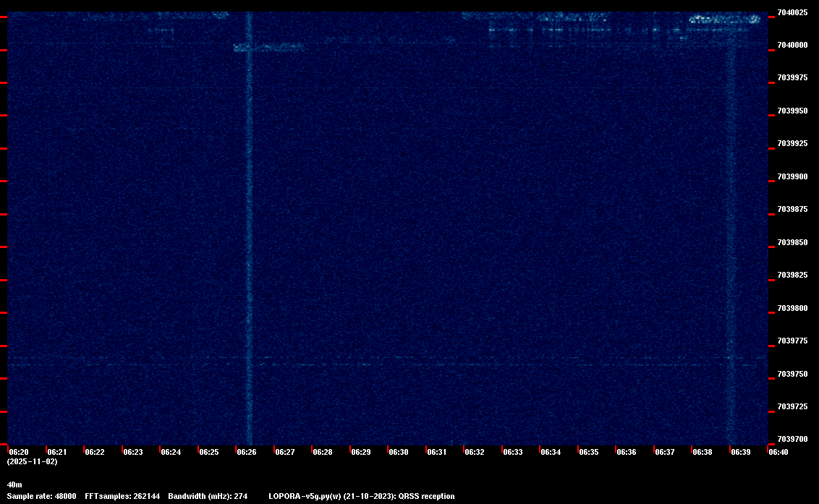Viewport: 819px width, 504px height.
Task: Click the FFTsamples: 262144 text
Action: point(122,497)
